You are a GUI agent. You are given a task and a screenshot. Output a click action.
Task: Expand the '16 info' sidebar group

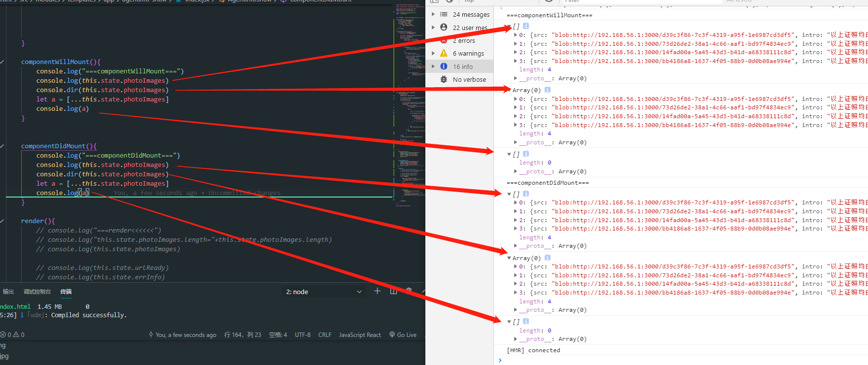click(x=433, y=66)
